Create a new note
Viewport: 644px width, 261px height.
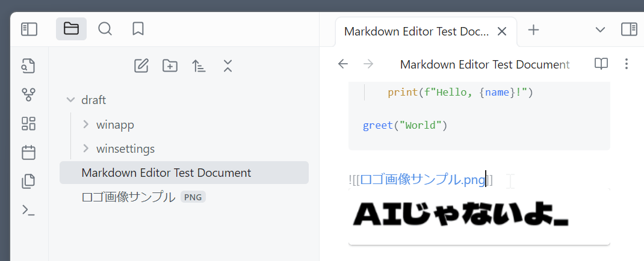[x=141, y=66]
